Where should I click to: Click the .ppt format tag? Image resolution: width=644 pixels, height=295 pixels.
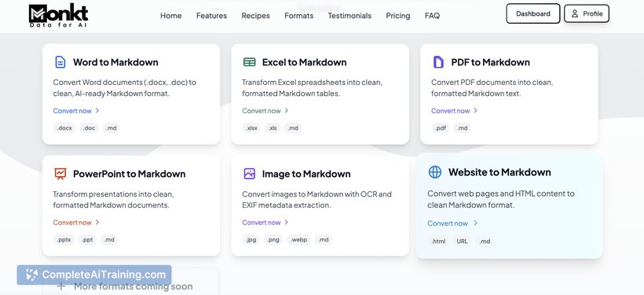click(x=87, y=239)
